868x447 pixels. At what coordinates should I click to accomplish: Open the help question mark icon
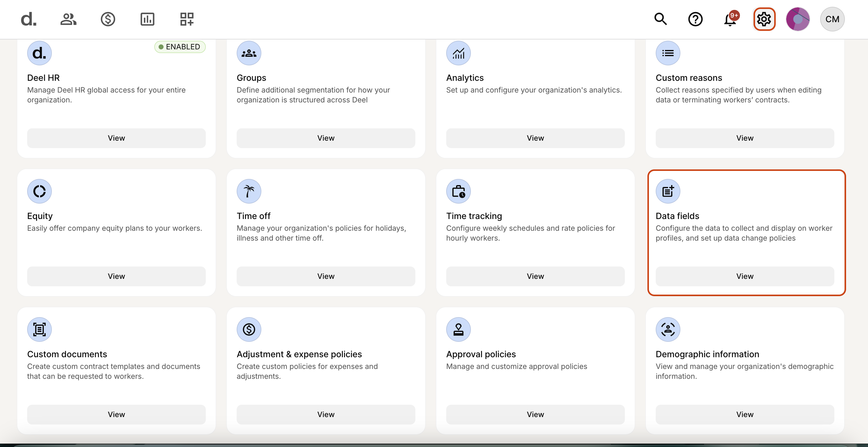point(695,19)
